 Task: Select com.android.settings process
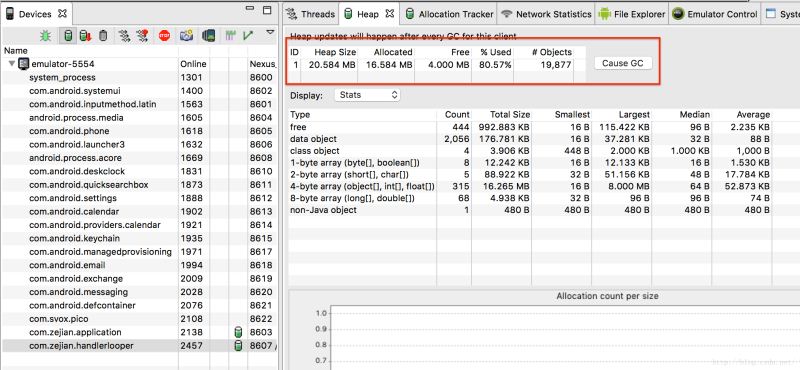139,198
